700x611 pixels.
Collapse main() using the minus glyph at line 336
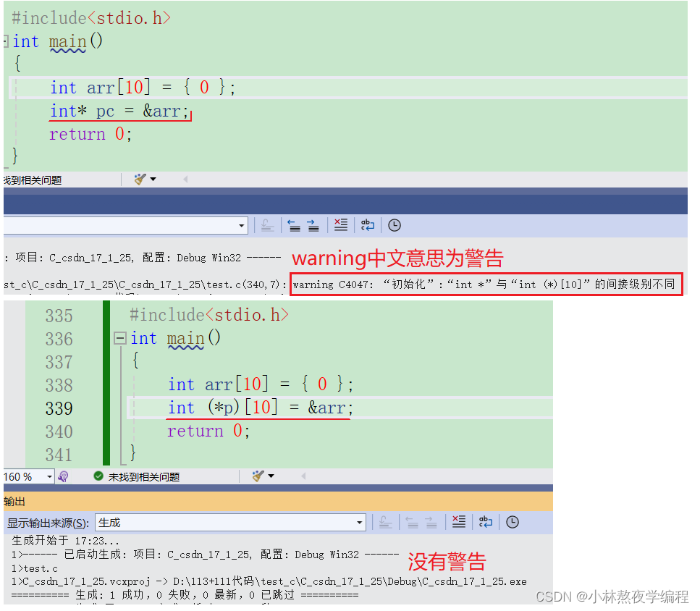pyautogui.click(x=120, y=338)
